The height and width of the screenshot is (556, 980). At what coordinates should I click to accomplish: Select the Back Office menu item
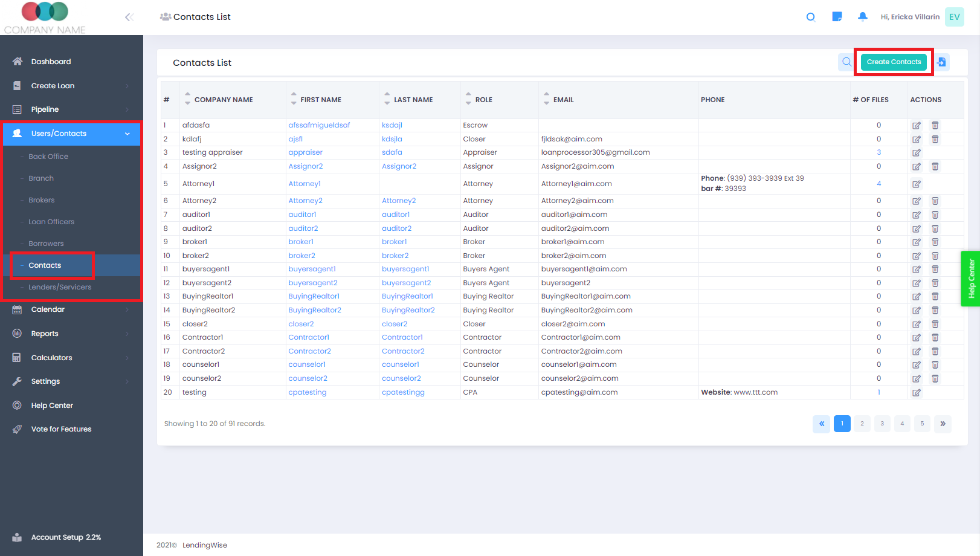click(47, 156)
